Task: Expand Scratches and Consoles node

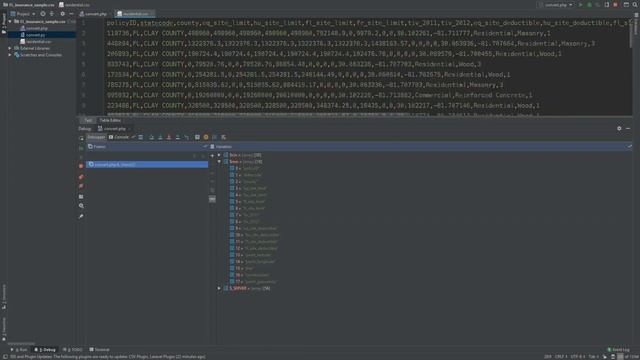Action: tap(10, 55)
